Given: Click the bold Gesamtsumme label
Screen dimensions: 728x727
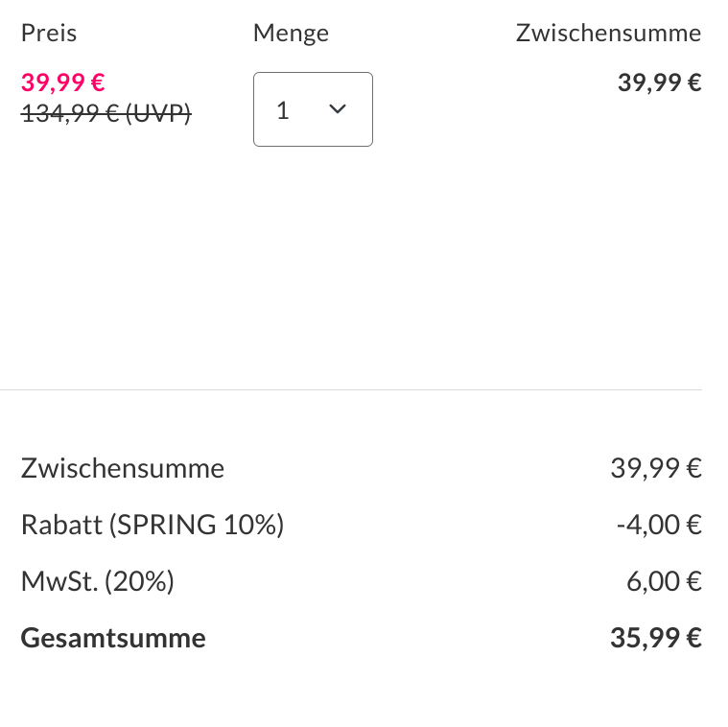Looking at the screenshot, I should pyautogui.click(x=113, y=638).
